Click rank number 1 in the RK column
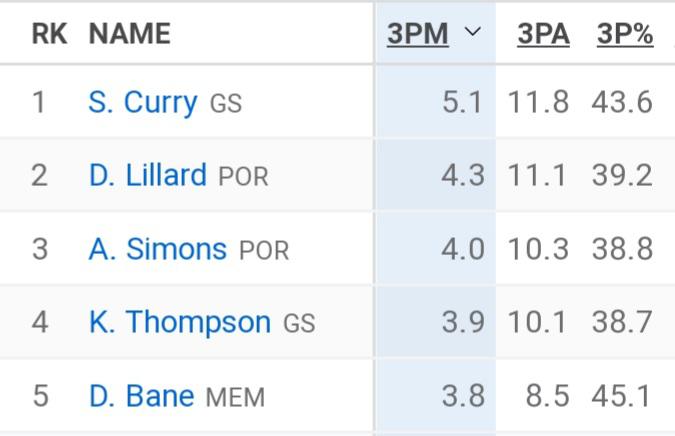The image size is (675, 436). pyautogui.click(x=39, y=102)
